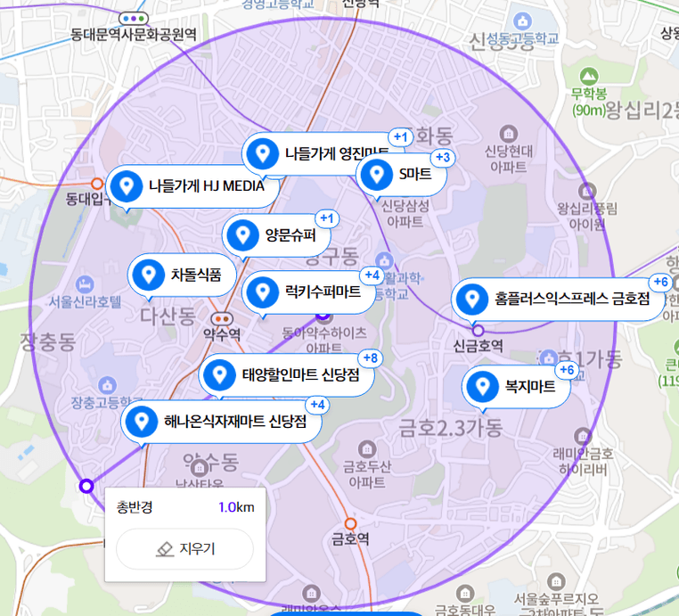Click the 무학봉 mountain icon

click(x=589, y=77)
